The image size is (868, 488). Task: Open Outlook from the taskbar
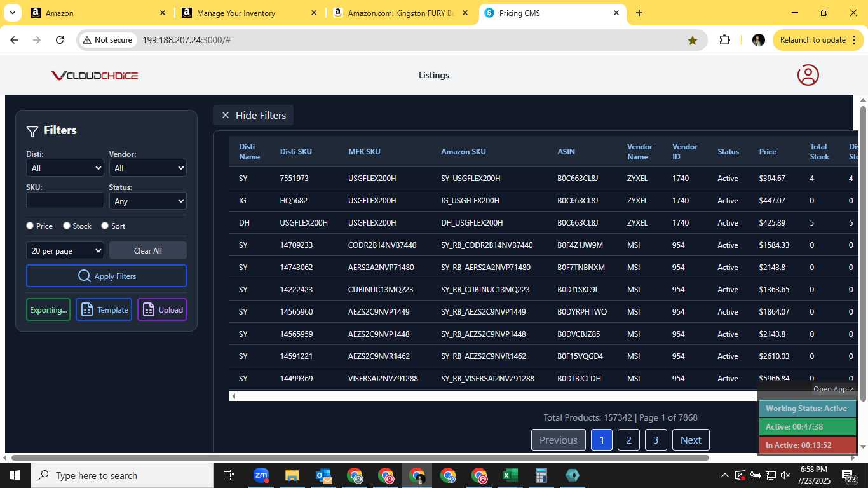[x=323, y=475]
